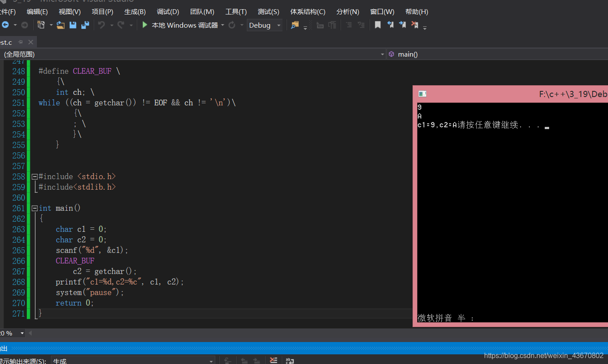Clear all bookmarks with the red-X icon

[415, 25]
